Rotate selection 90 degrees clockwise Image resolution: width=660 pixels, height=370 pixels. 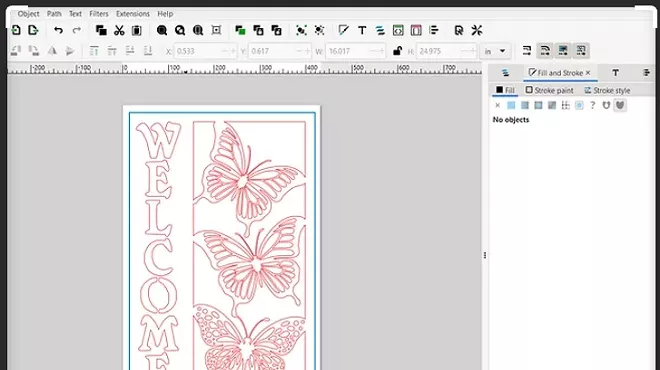[x=34, y=51]
